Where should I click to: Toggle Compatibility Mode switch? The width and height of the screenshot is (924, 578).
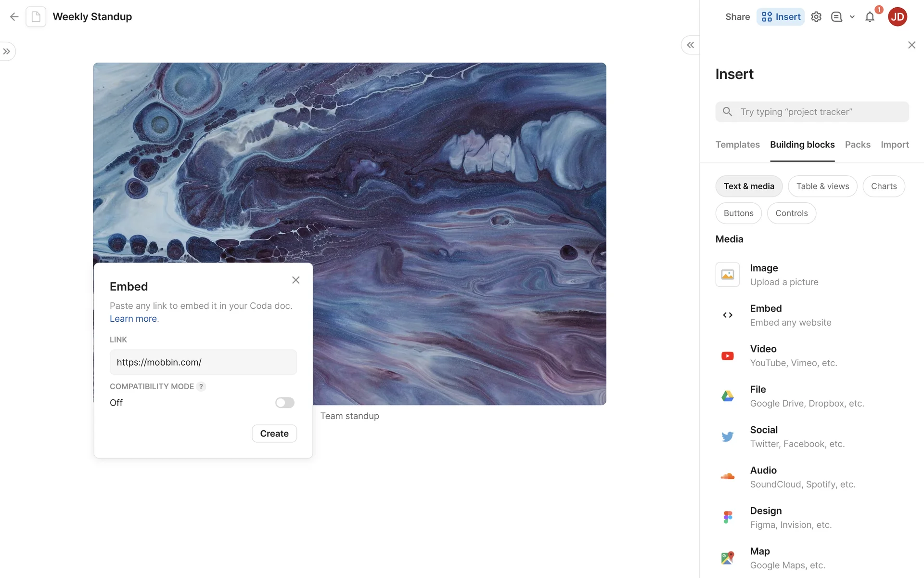tap(284, 403)
